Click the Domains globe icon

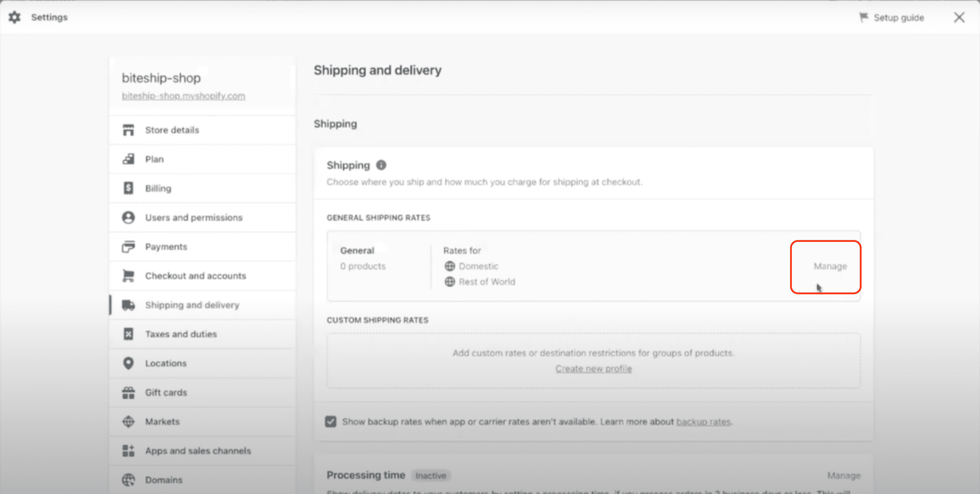point(128,480)
